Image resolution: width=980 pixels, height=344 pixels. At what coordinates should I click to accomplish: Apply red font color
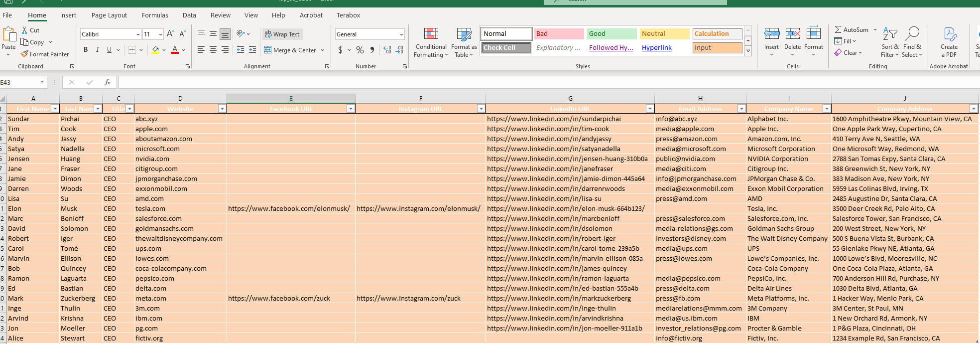tap(175, 50)
